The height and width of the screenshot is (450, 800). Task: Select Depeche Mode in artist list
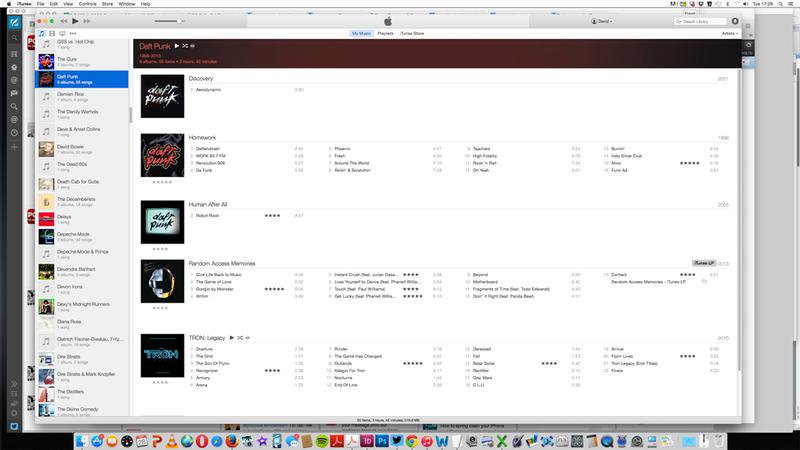coord(82,237)
